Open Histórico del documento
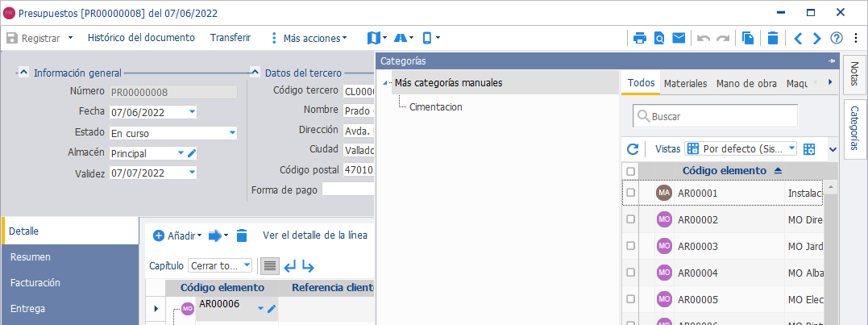The height and width of the screenshot is (325, 868). click(141, 38)
